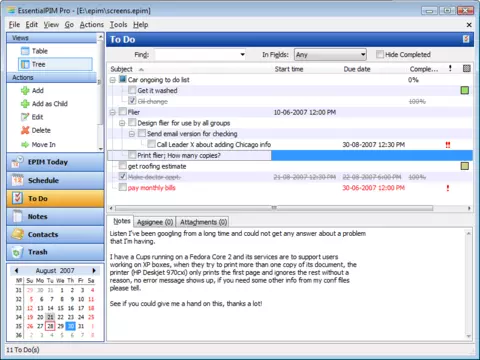Click the green color square beside 'Get it washed'
Screen dimensions: 480x360
[x=465, y=90]
